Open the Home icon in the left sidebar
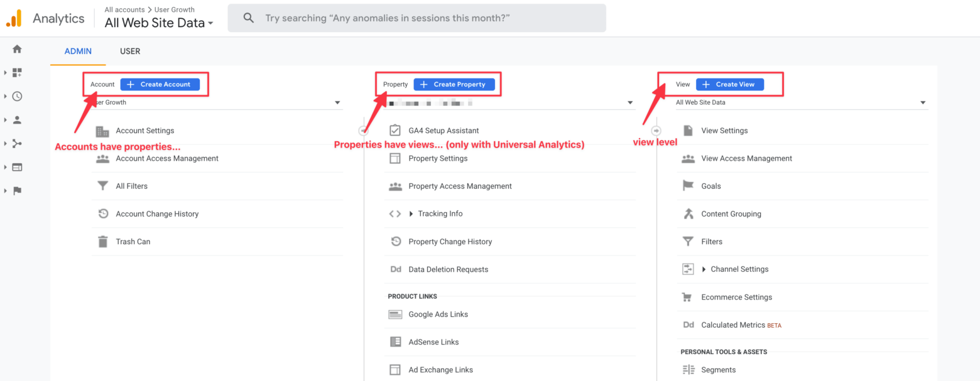Screen dimensions: 980x381 point(16,48)
